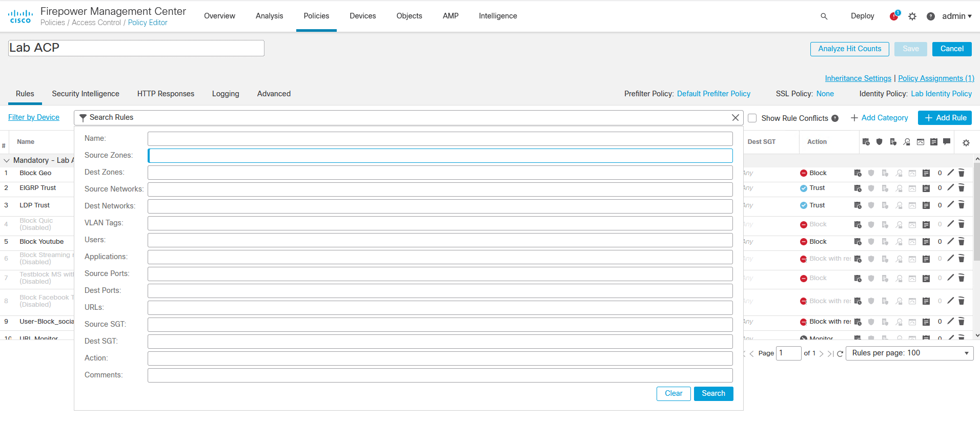
Task: Click into the Dest Networks search field
Action: click(440, 206)
